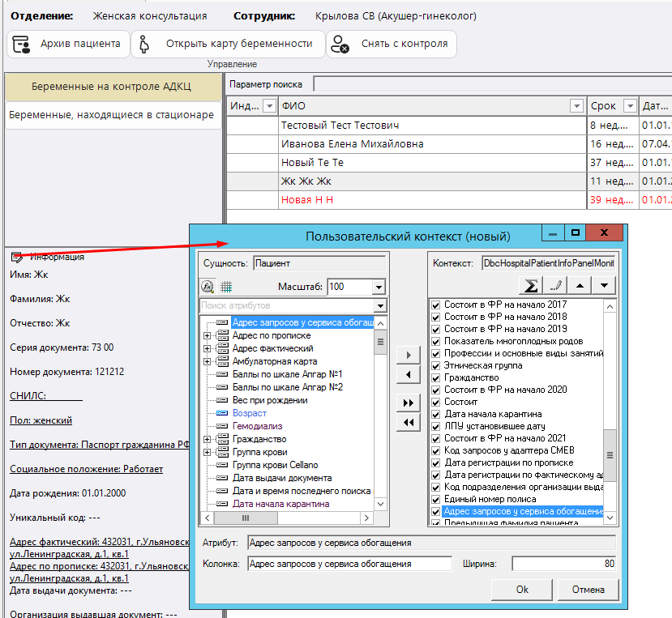Uncheck Состоит в ФР на начало 2017
The image size is (672, 618).
(x=436, y=305)
